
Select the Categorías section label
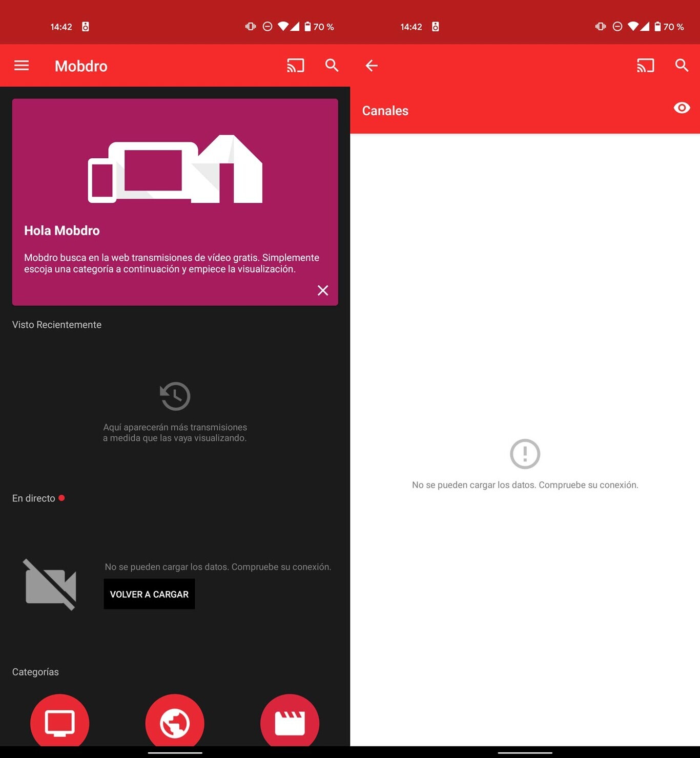click(35, 672)
